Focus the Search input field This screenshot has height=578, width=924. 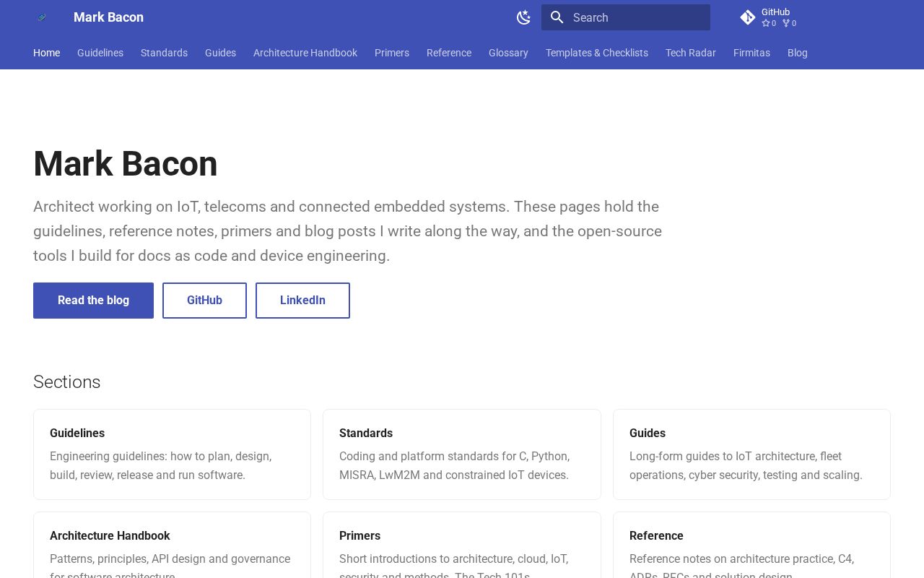click(626, 17)
